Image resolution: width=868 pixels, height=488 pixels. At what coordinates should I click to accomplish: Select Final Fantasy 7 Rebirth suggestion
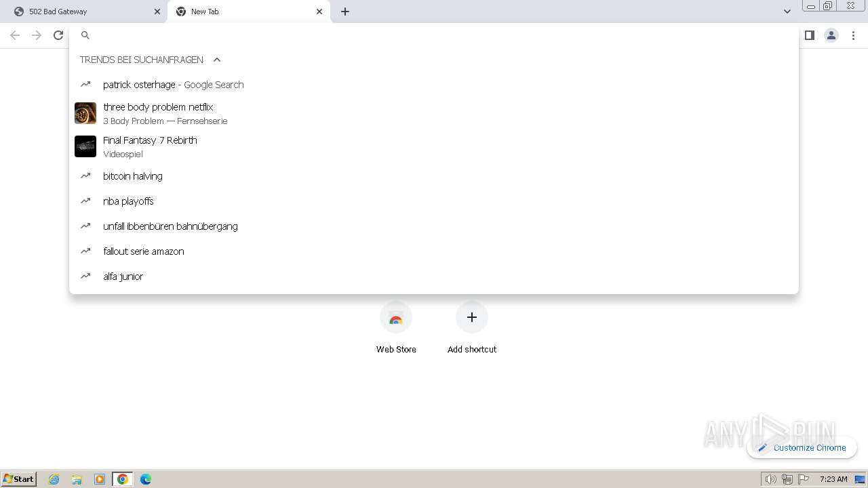[x=434, y=146]
